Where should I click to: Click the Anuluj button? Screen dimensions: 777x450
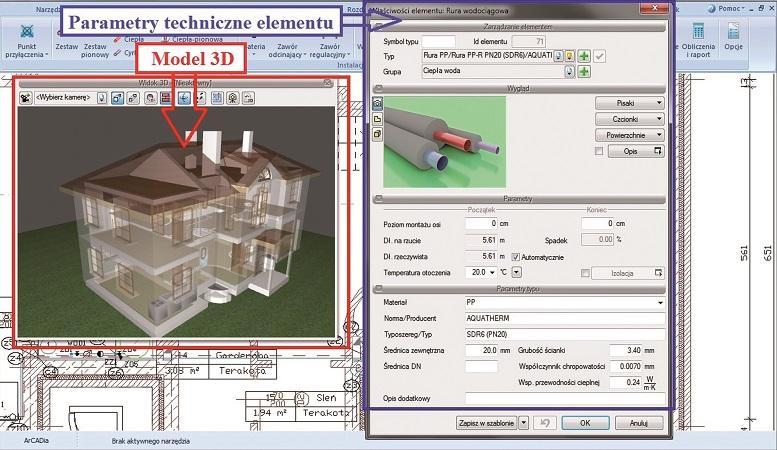click(639, 423)
